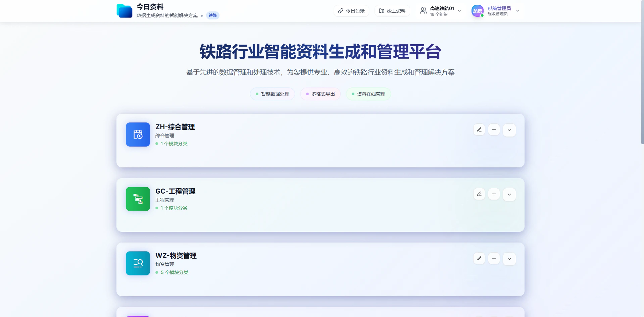The height and width of the screenshot is (317, 644).
Task: Select the 智能数据处理 feature pill
Action: pos(273,94)
